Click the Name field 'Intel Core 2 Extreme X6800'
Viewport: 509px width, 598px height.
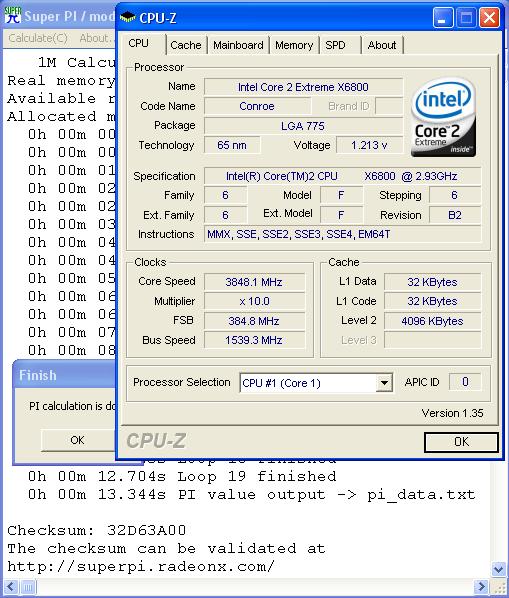coord(303,87)
